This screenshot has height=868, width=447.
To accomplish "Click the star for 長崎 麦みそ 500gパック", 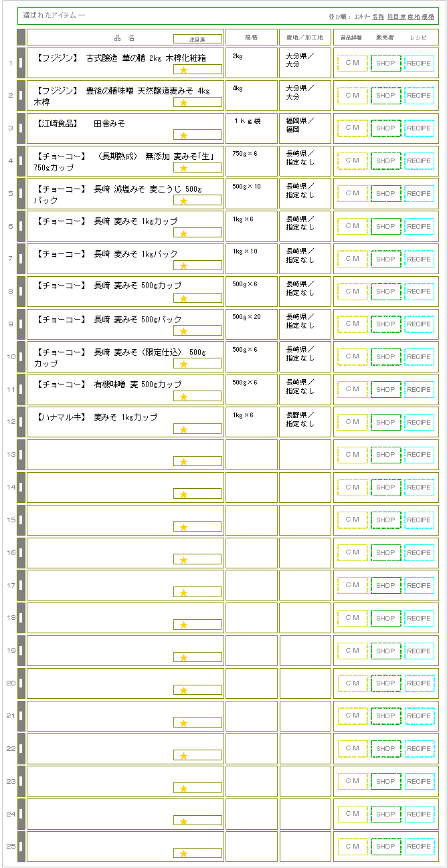I will (183, 331).
